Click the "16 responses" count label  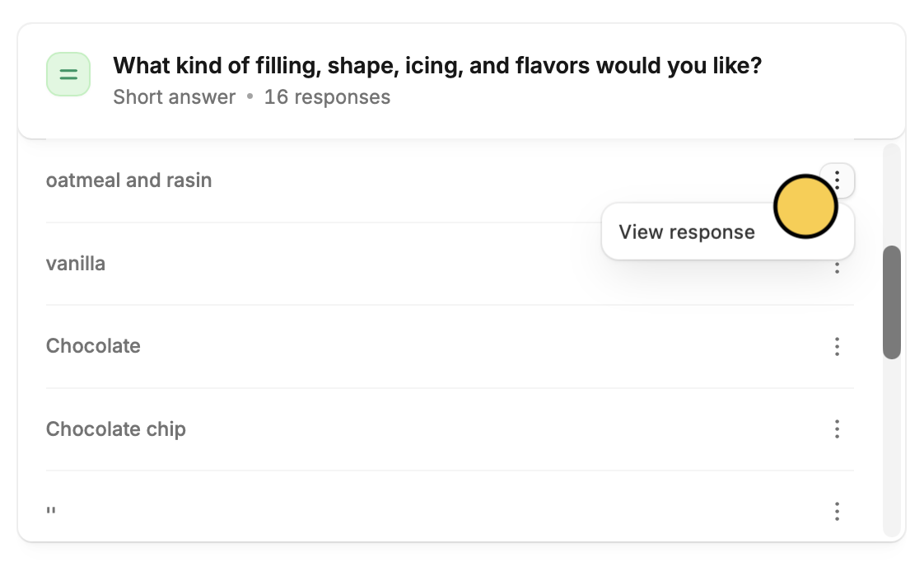327,97
